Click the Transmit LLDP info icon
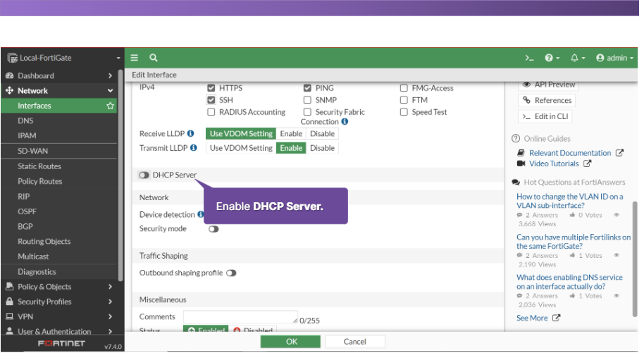This screenshot has width=644, height=358. tap(194, 148)
